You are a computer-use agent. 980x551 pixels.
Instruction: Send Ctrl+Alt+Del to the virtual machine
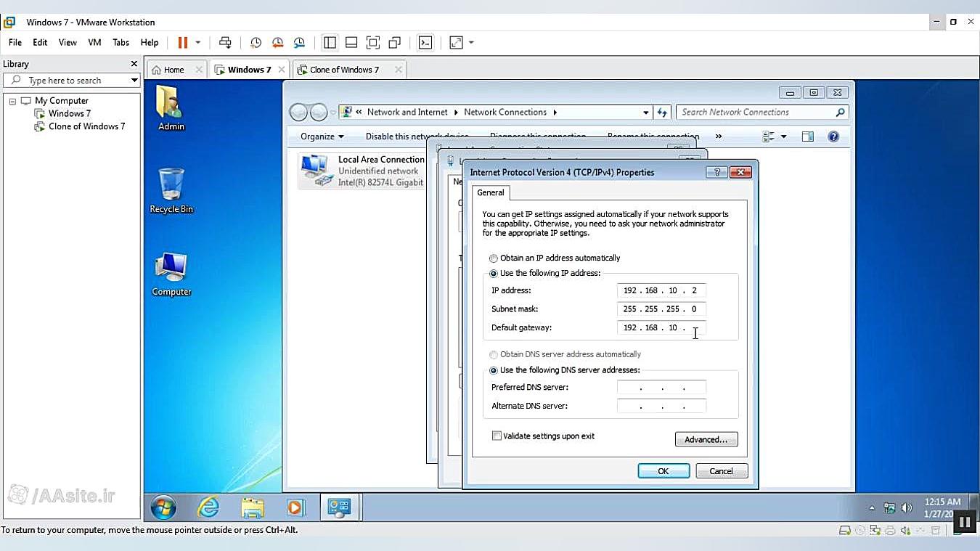pyautogui.click(x=226, y=43)
